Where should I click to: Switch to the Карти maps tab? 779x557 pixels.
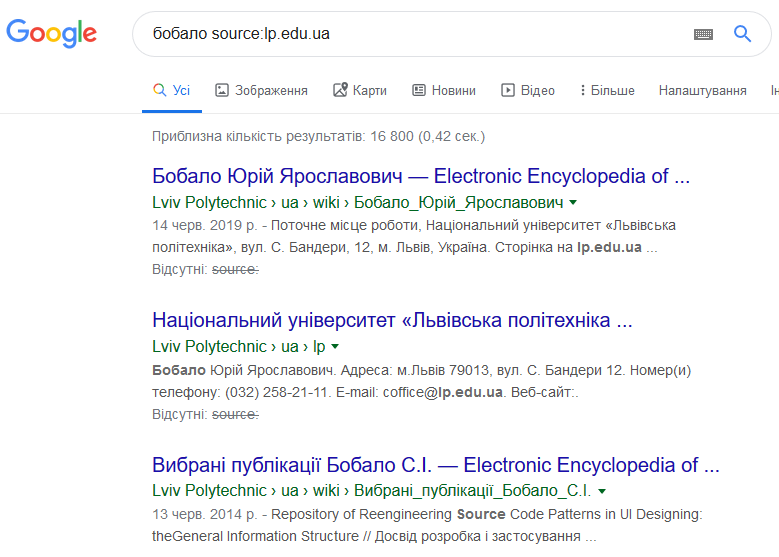[x=360, y=90]
